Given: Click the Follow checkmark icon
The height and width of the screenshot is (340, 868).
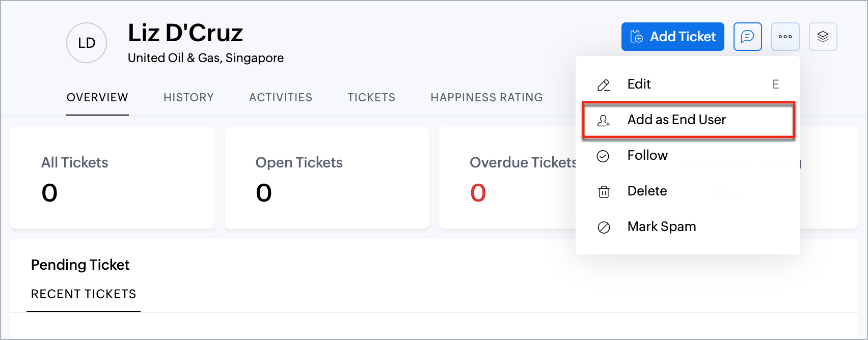Looking at the screenshot, I should coord(603,156).
